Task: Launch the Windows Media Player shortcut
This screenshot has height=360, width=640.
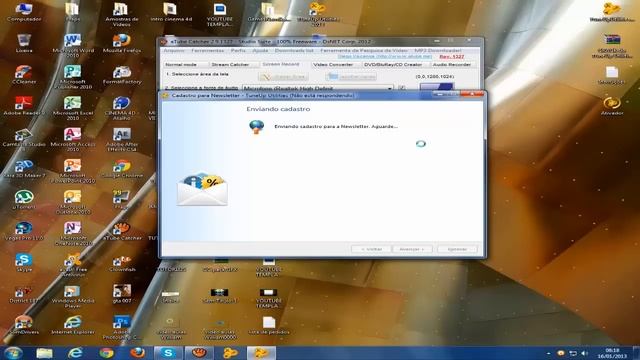Action: tap(73, 296)
